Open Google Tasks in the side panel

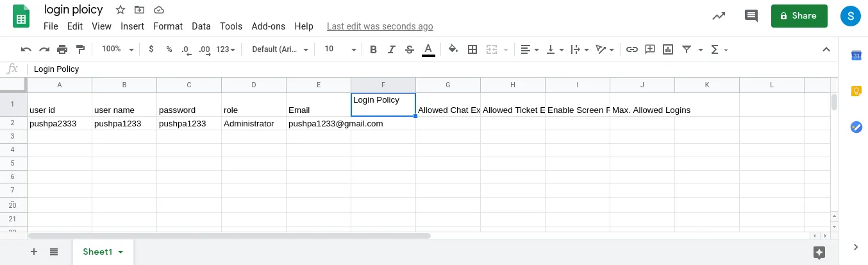pyautogui.click(x=856, y=127)
